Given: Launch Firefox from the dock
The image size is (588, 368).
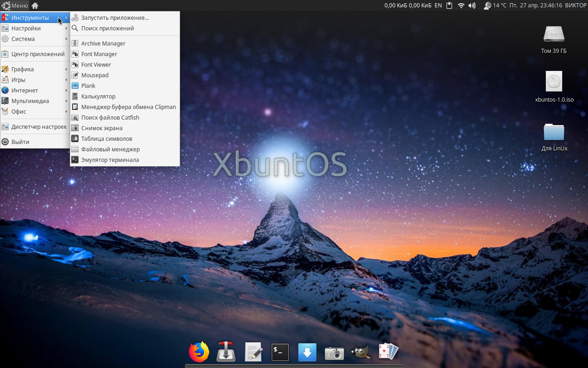Looking at the screenshot, I should click(x=199, y=352).
